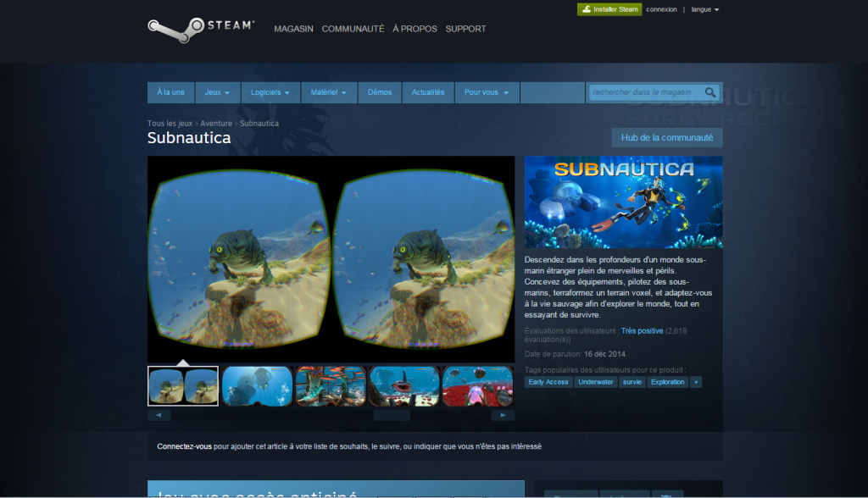Go to the COMMUNAUTÉ section
Image resolution: width=868 pixels, height=498 pixels.
coord(352,28)
